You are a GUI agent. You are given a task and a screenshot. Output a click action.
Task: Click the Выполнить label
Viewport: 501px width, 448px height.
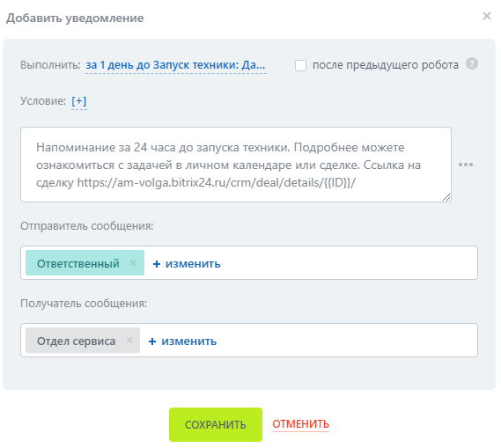pyautogui.click(x=50, y=65)
